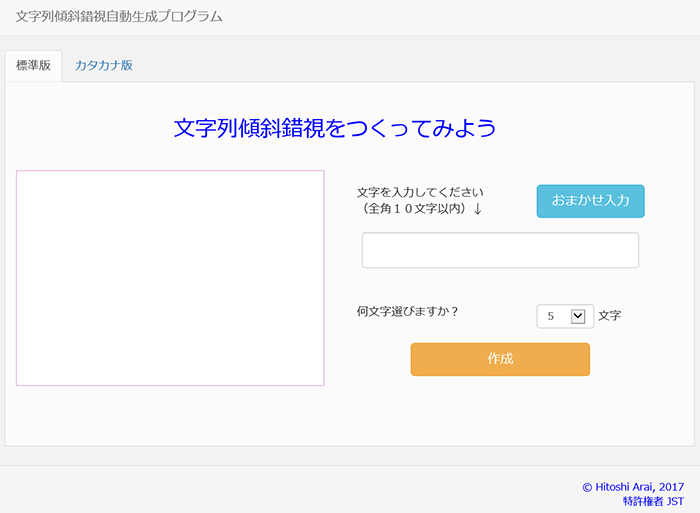700x513 pixels.
Task: Switch to the 標準版 tab
Action: click(x=33, y=66)
